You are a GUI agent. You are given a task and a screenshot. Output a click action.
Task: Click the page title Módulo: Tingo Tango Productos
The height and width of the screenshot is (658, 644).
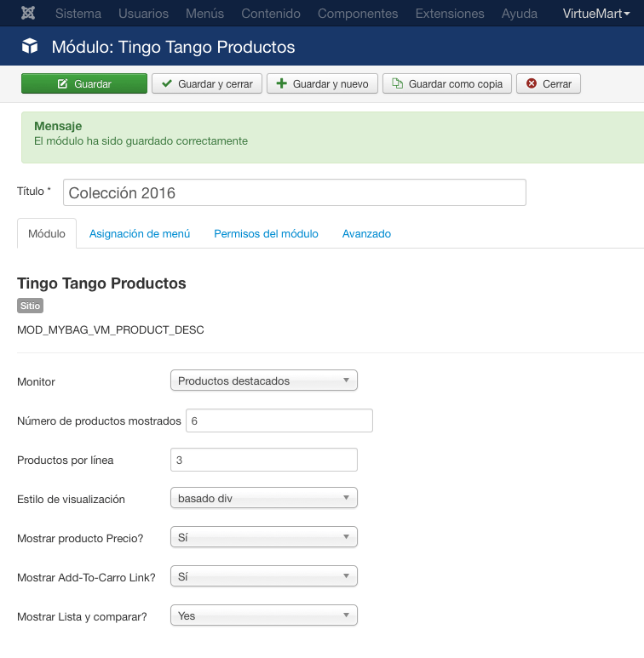(x=173, y=47)
